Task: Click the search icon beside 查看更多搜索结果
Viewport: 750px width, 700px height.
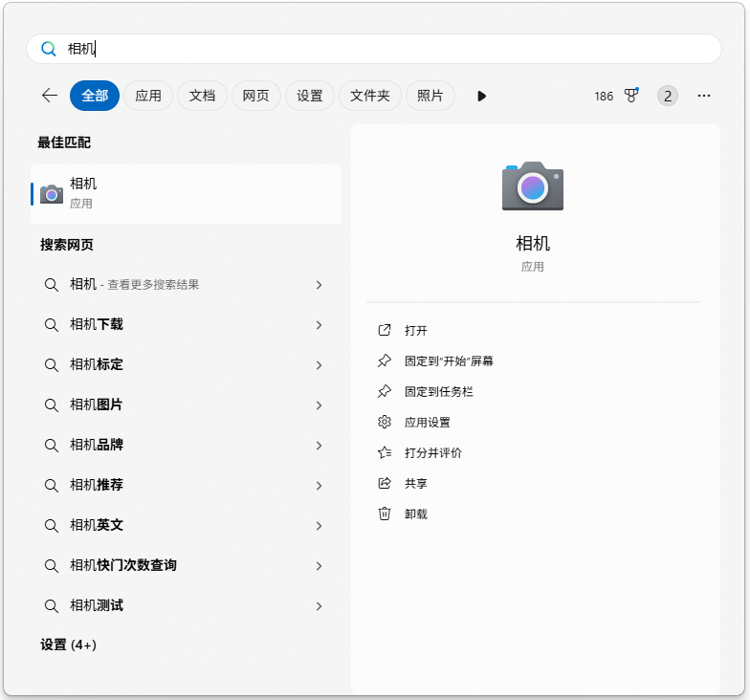Action: pyautogui.click(x=52, y=285)
